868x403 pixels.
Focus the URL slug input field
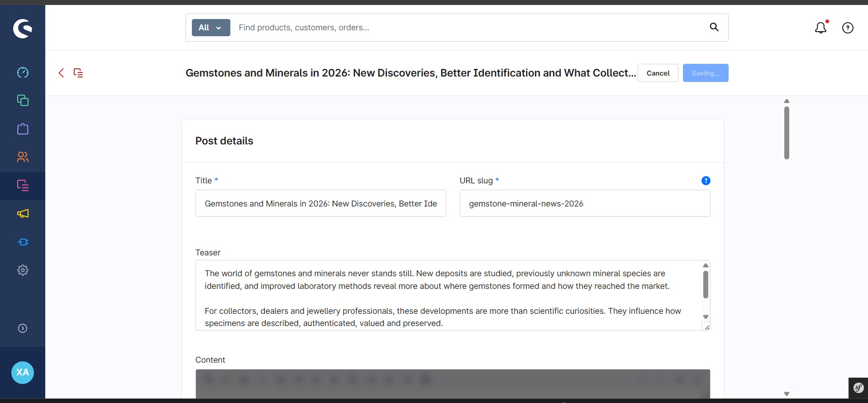coord(585,203)
